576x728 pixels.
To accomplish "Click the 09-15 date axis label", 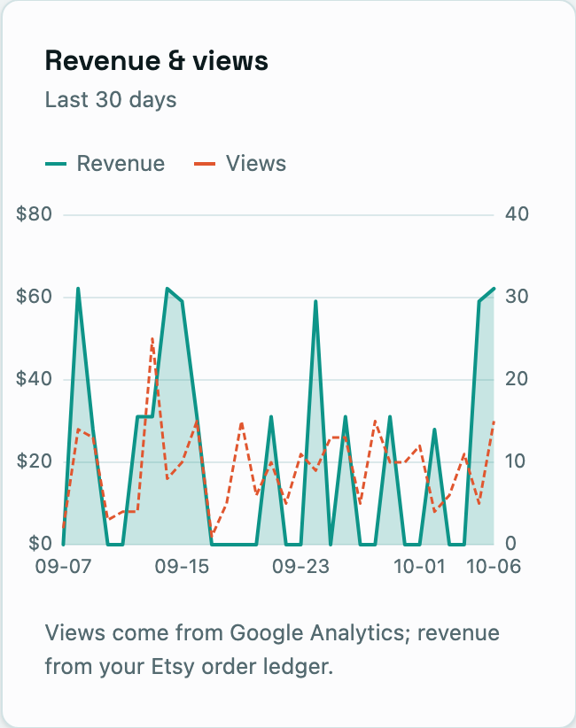I will point(182,567).
